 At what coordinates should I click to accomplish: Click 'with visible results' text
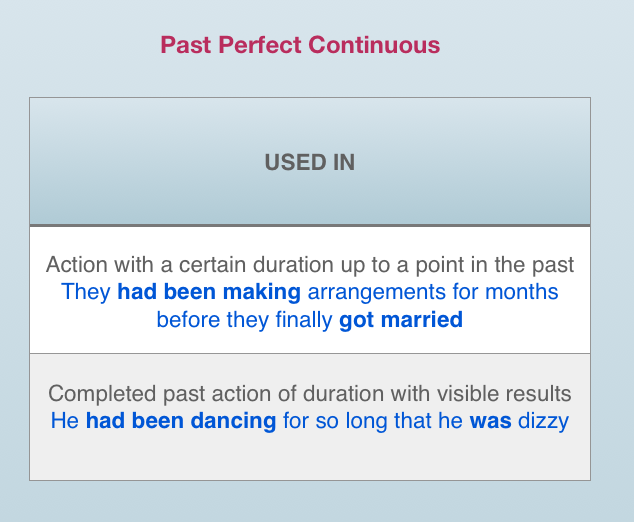pos(488,394)
